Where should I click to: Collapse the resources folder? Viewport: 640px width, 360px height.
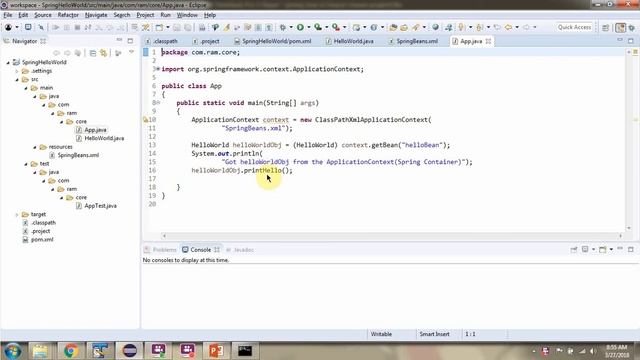point(35,147)
